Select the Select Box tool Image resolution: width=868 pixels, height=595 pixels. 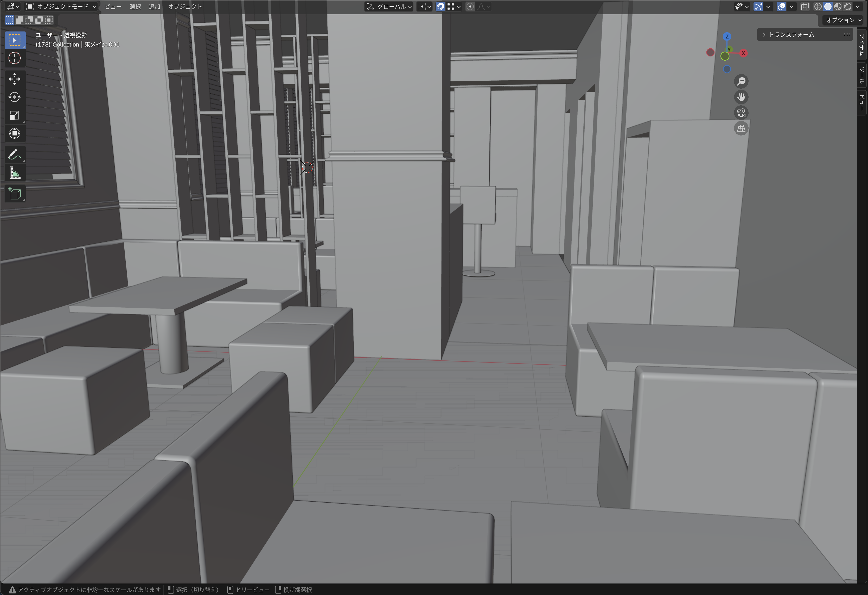15,40
